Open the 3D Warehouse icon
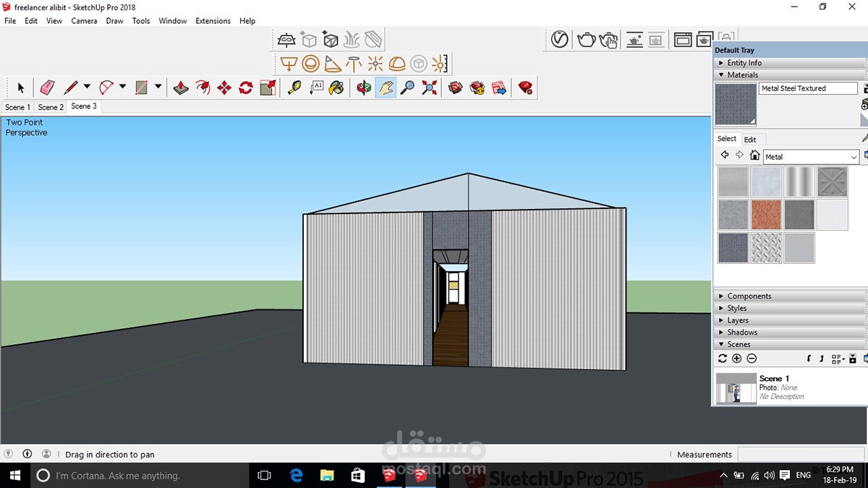Viewport: 868px width, 488px height. coord(455,87)
